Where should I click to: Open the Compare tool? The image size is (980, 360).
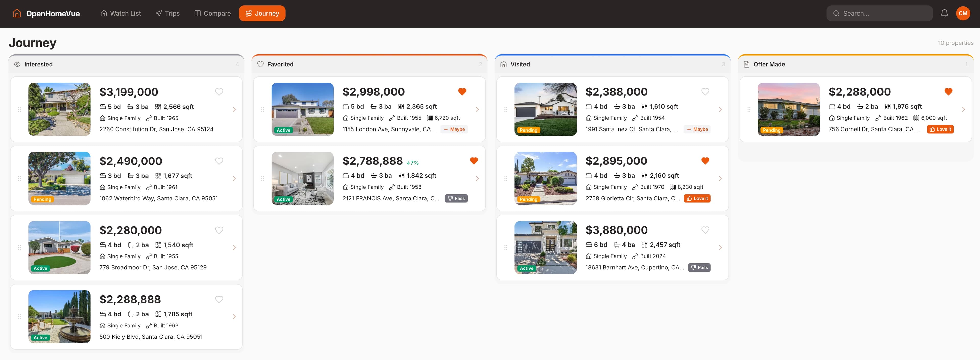(x=212, y=13)
